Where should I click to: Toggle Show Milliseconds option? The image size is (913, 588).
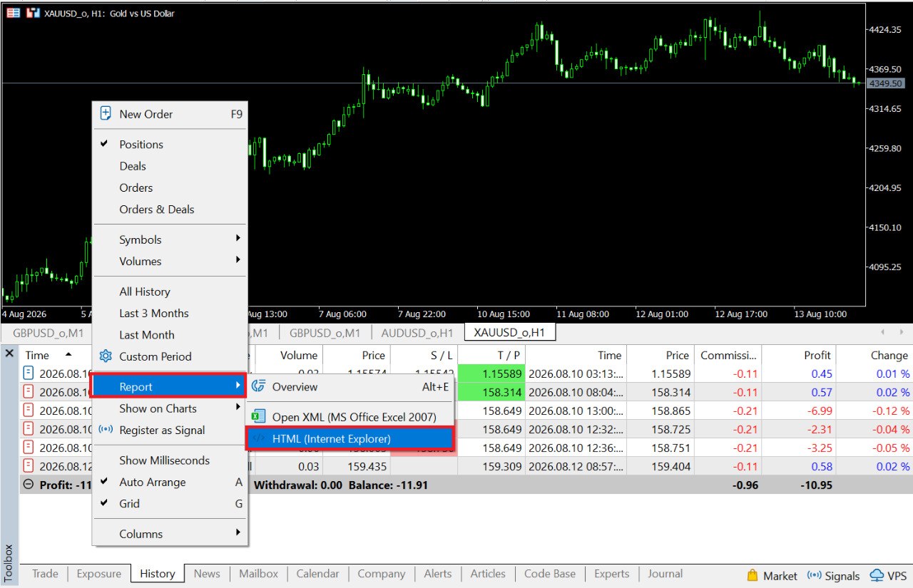point(170,460)
